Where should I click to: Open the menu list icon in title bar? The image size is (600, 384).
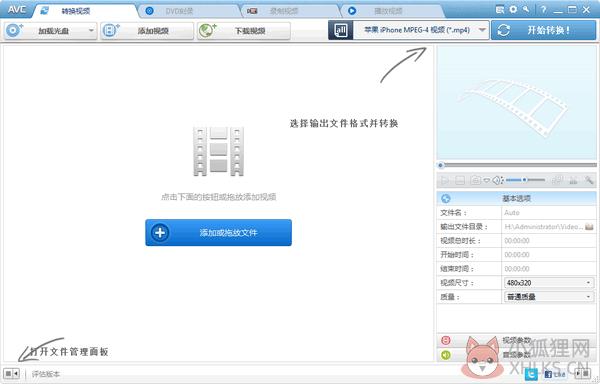500,10
